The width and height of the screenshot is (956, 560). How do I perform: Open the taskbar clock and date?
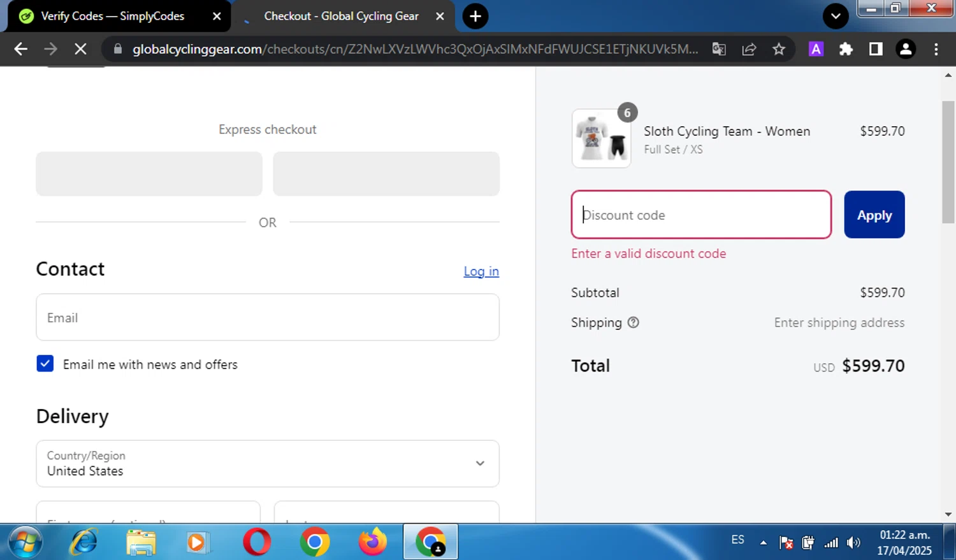coord(904,542)
